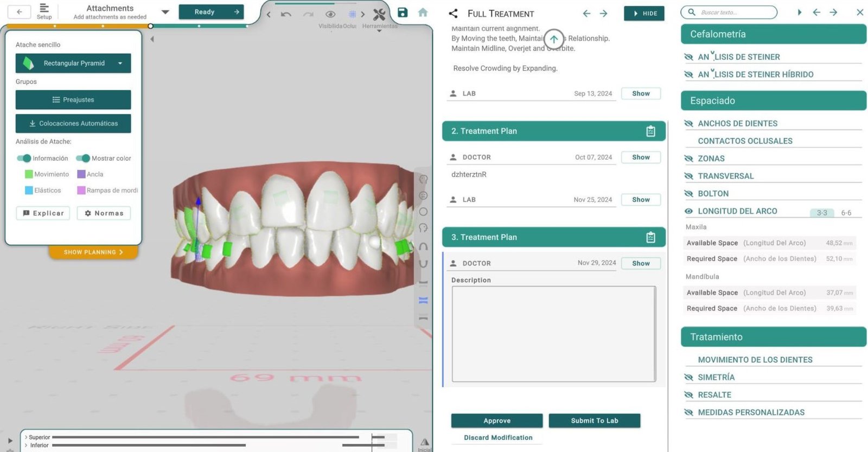868x452 pixels.
Task: Click into the Description text area
Action: [x=553, y=334]
